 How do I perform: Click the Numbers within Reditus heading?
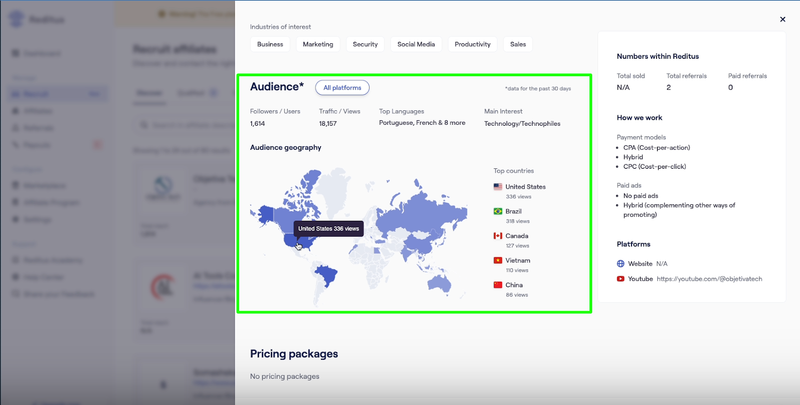click(x=658, y=57)
